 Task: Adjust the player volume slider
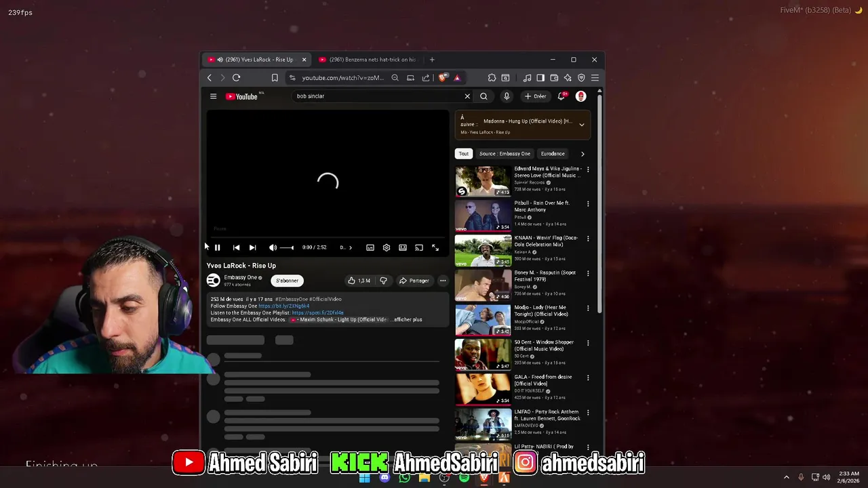tap(287, 247)
